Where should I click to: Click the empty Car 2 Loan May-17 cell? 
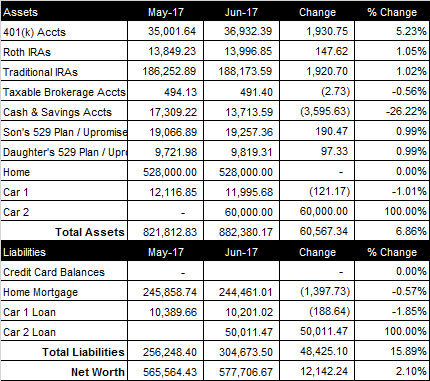(165, 331)
